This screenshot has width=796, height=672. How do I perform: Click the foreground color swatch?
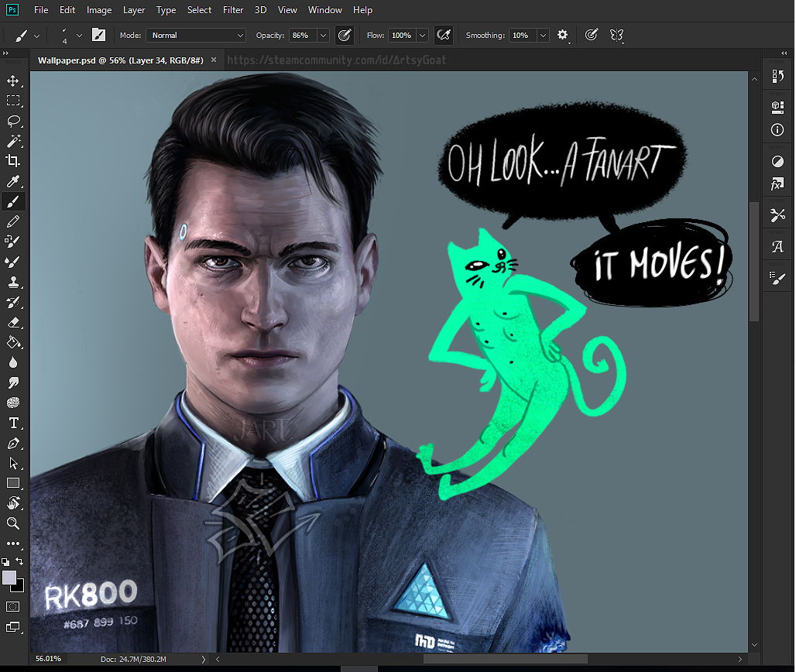point(9,578)
